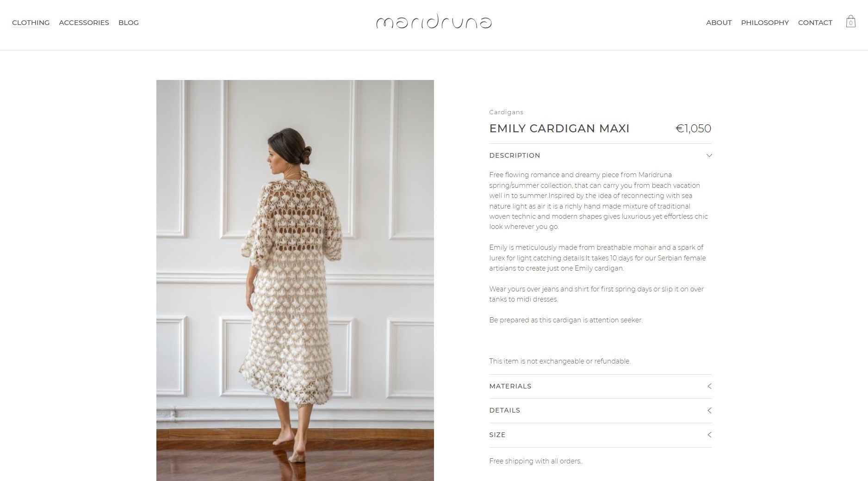Viewport: 868px width, 481px height.
Task: Click the €1,050 price label
Action: (x=693, y=129)
